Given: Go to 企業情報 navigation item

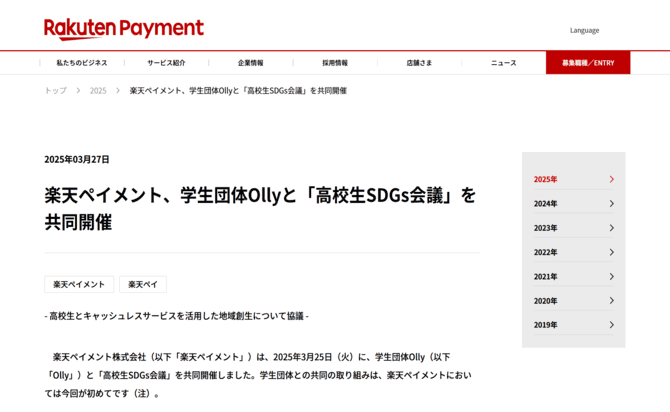Looking at the screenshot, I should coord(250,63).
